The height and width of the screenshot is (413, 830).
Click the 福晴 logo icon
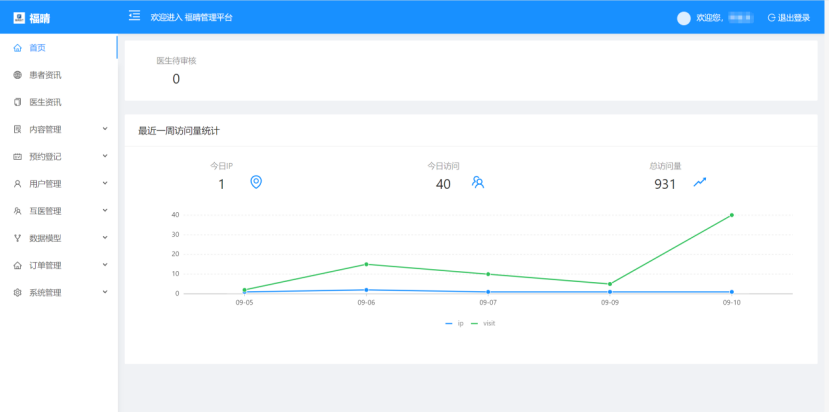point(18,17)
